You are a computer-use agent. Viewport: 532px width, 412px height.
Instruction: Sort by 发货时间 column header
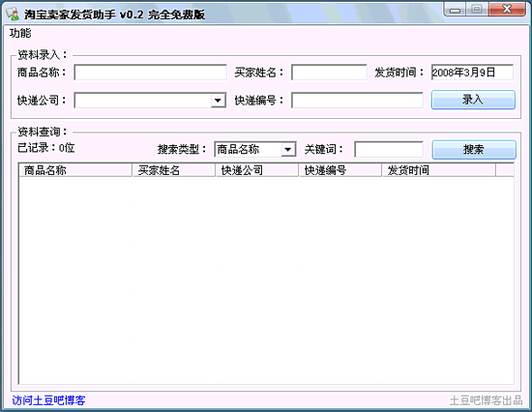439,170
